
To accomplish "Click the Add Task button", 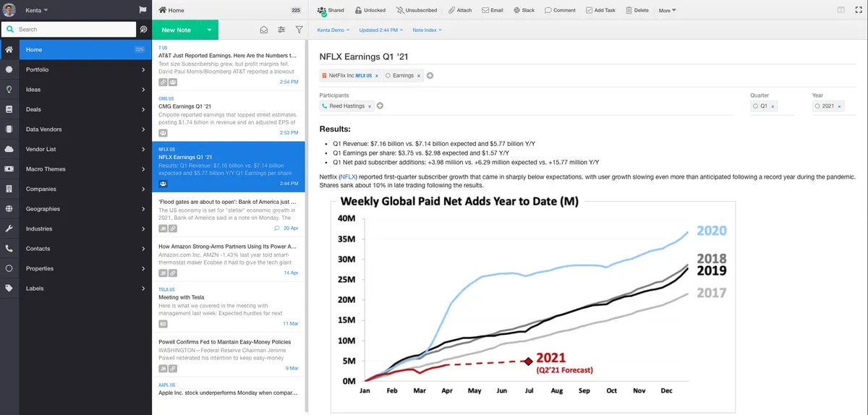I will tap(600, 10).
